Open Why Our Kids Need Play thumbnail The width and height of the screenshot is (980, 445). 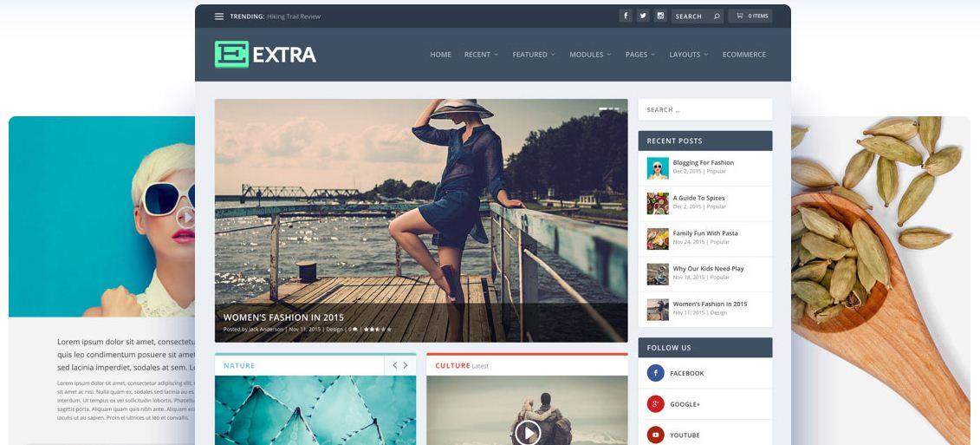pos(658,274)
